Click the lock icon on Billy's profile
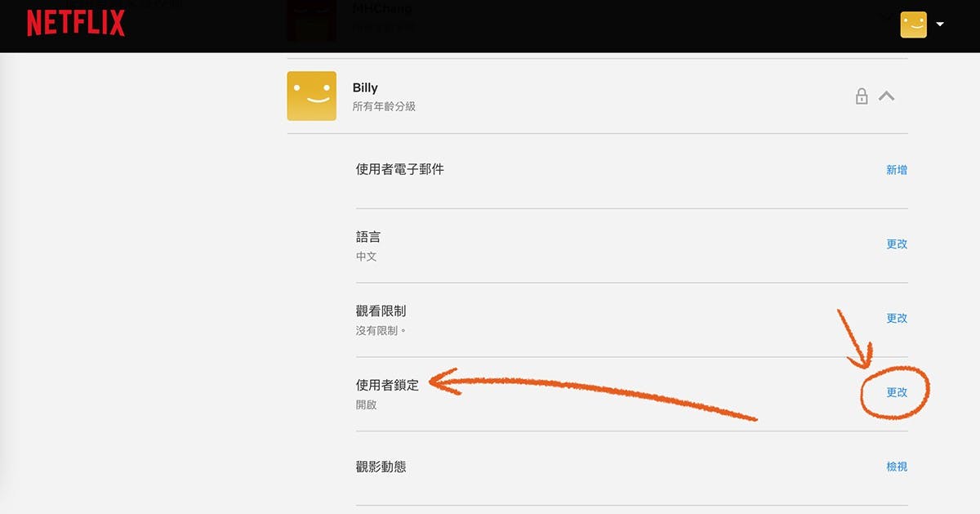The image size is (980, 514). 862,96
